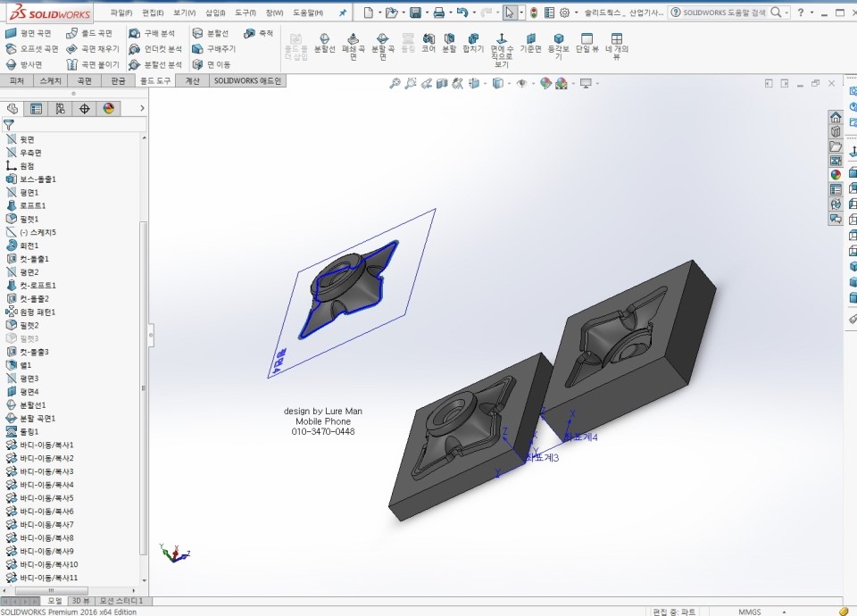Open the Save dropdown arrow

tap(427, 12)
